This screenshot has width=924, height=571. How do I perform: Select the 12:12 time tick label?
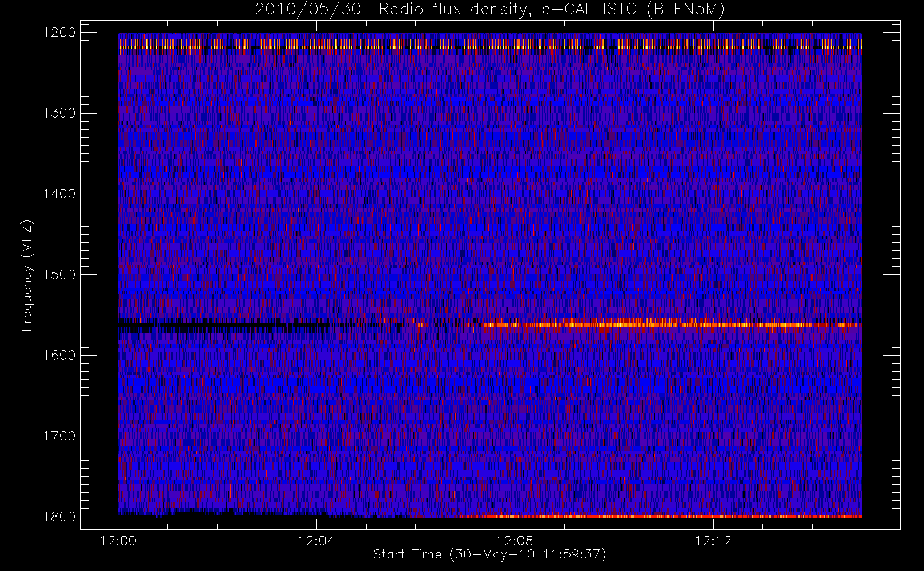pos(713,541)
